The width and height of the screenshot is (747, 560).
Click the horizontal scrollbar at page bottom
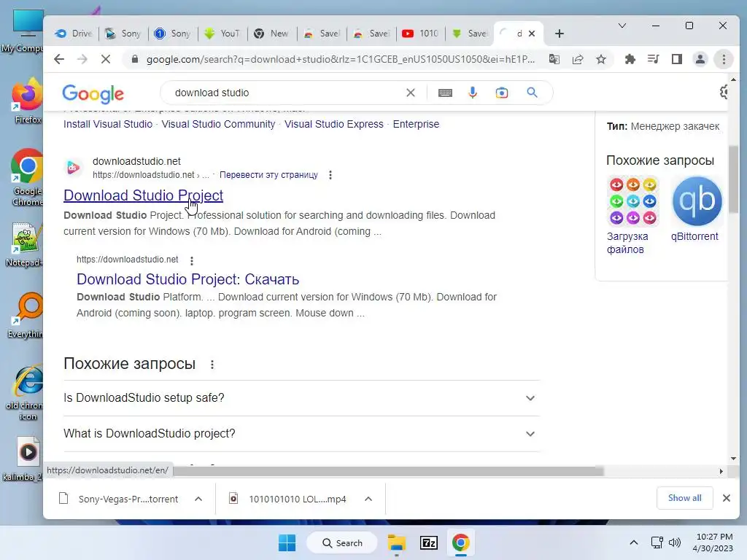[388, 471]
